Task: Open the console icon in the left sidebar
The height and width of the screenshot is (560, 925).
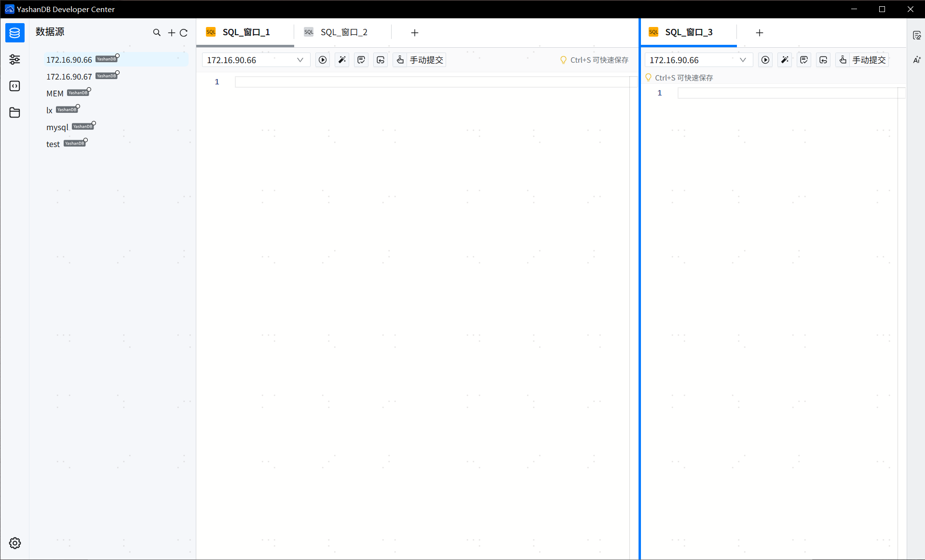Action: 14,86
